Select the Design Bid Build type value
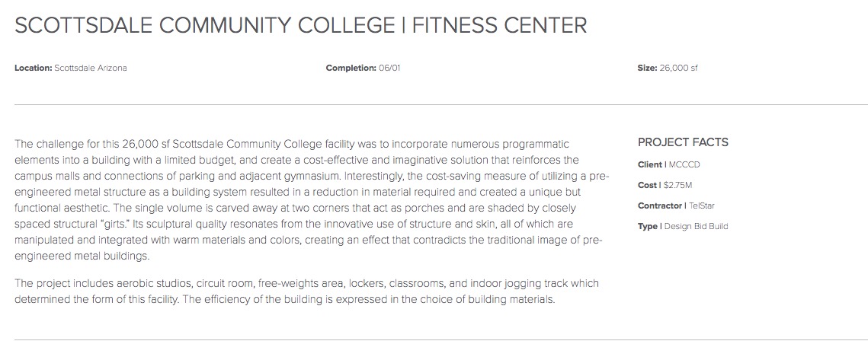The height and width of the screenshot is (341, 868). (x=696, y=226)
